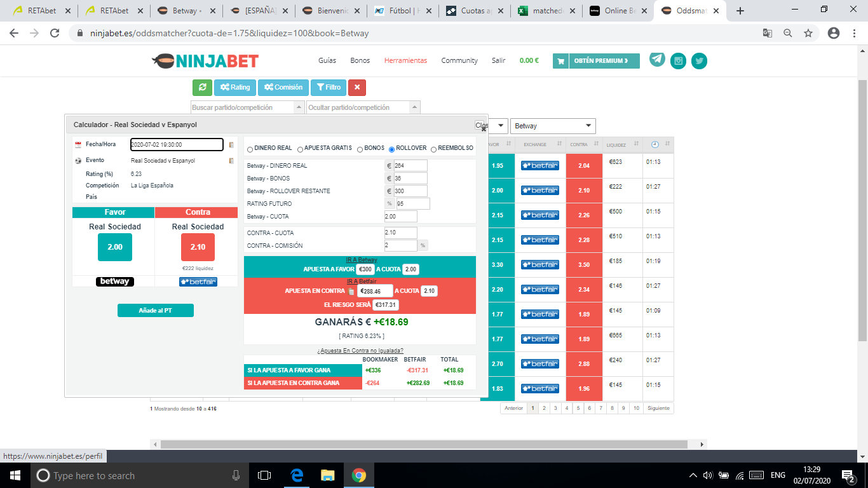The width and height of the screenshot is (868, 488).
Task: Click the Betfair logo in the 3.50 row
Action: [x=540, y=264]
